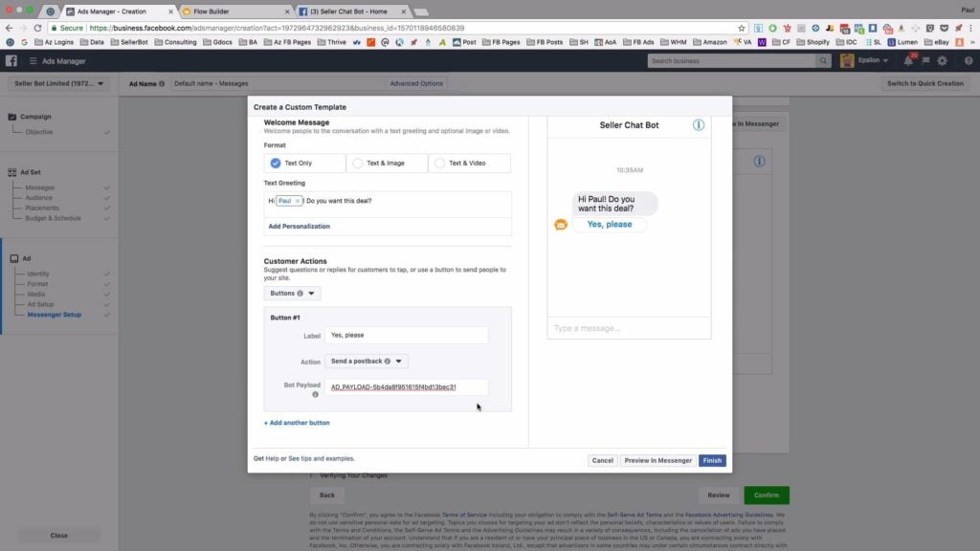Viewport: 980px width, 551px height.
Task: Open the Ads Manager settings gear
Action: point(942,60)
